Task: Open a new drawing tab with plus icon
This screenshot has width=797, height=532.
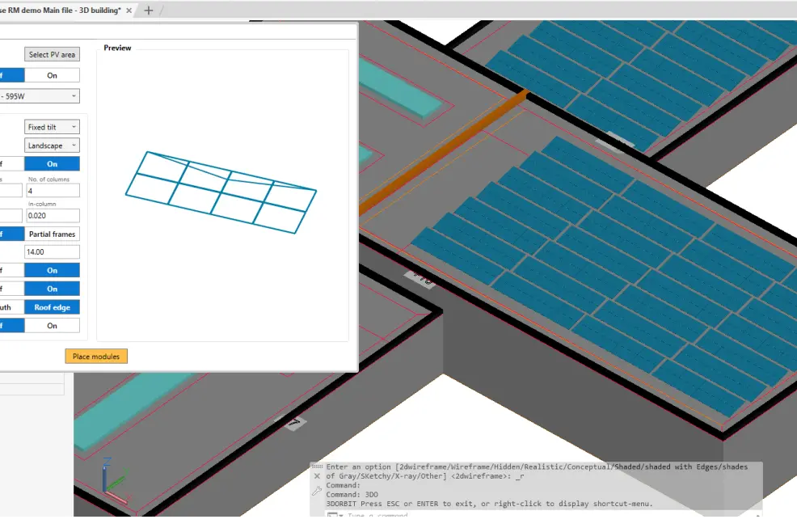Action: coord(149,11)
